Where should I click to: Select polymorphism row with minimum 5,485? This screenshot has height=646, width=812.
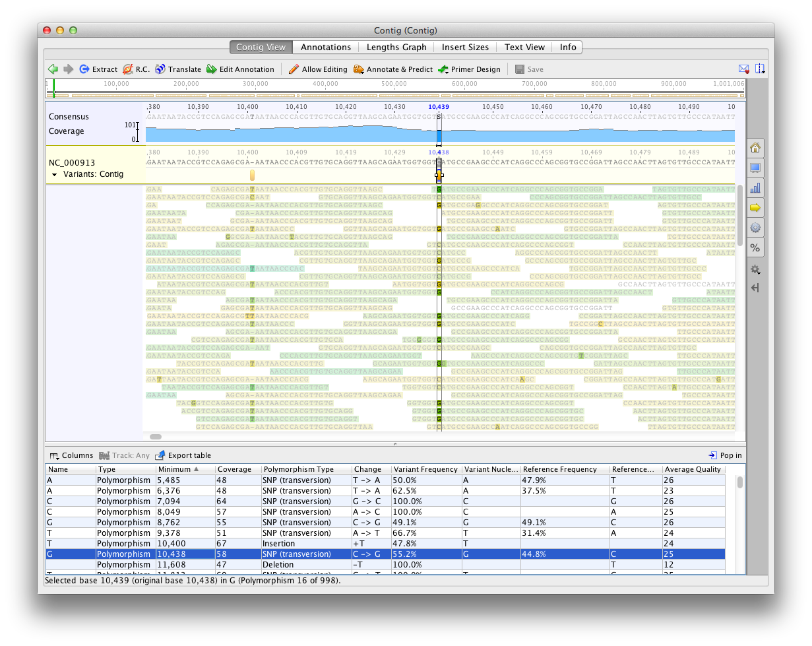(385, 480)
